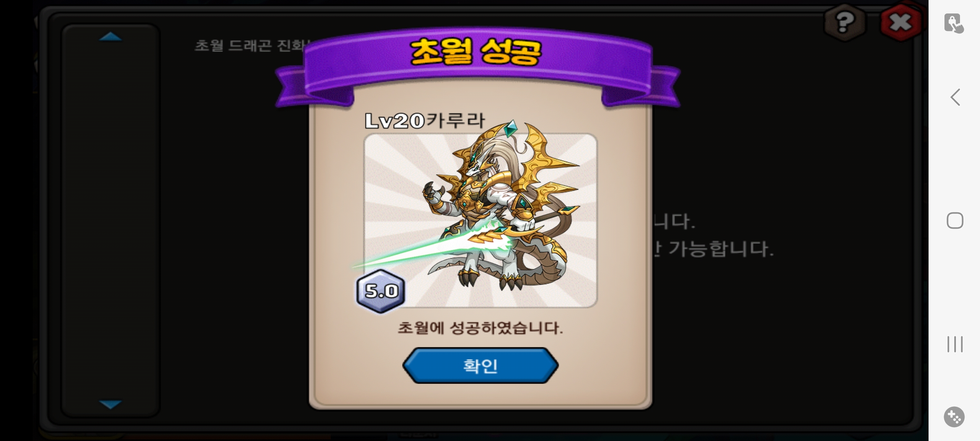
Task: Open the question mark help icon
Action: coord(845,22)
